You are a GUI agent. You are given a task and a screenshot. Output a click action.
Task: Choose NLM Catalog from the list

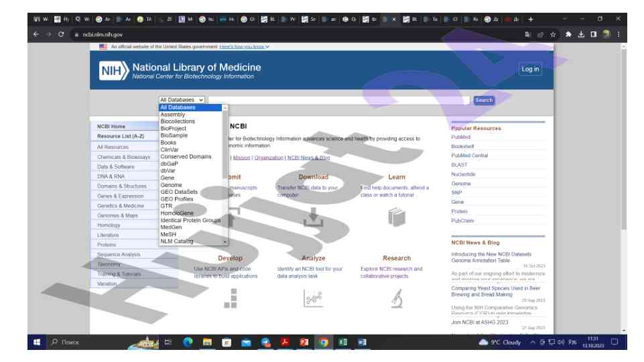pos(190,241)
